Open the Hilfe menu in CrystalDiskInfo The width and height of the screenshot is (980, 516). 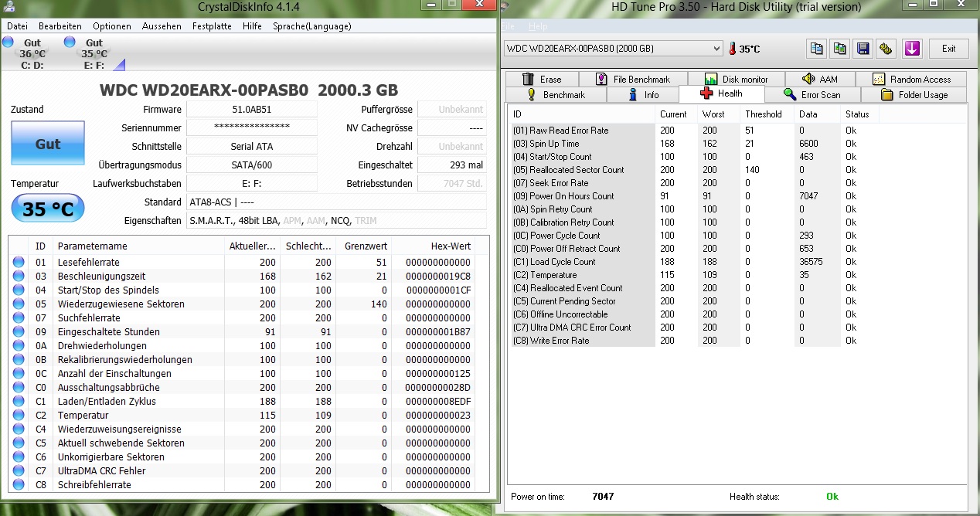252,26
